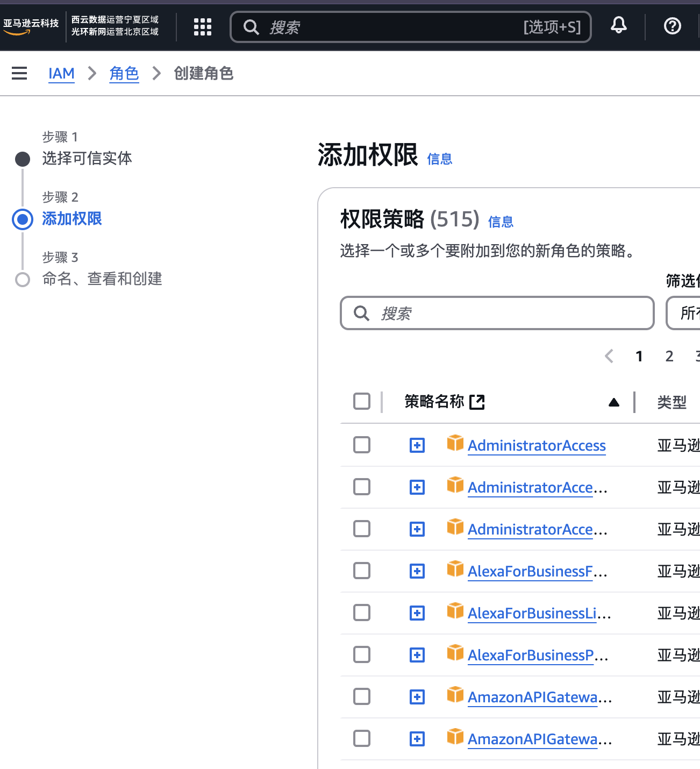
Task: Click the 创建角色 breadcrumb text
Action: click(x=204, y=73)
